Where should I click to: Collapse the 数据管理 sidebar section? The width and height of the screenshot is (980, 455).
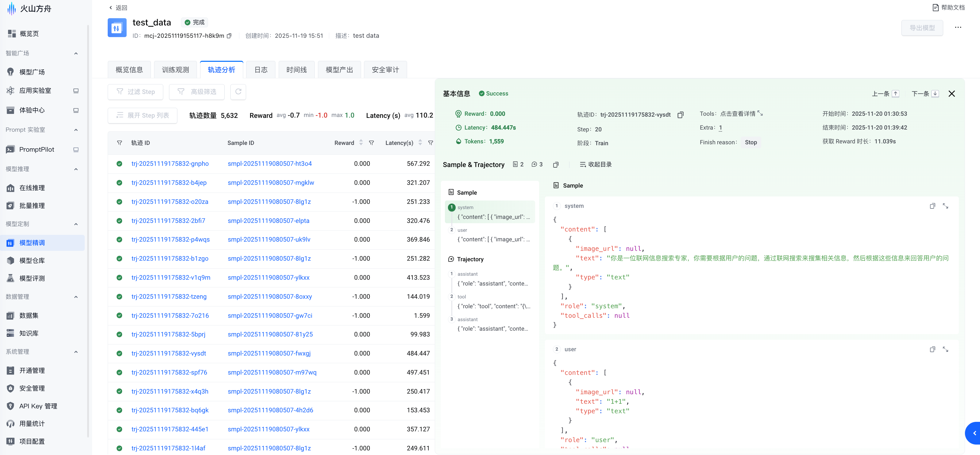(x=76, y=297)
